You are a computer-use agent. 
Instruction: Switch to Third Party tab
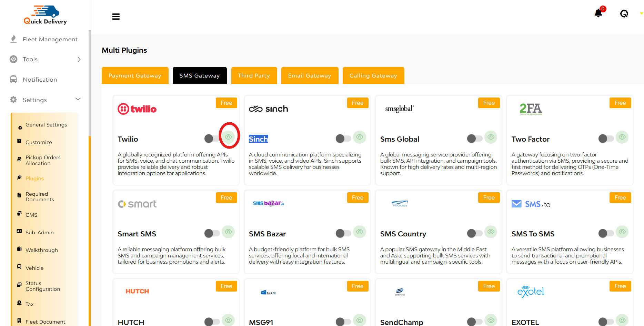click(x=254, y=75)
